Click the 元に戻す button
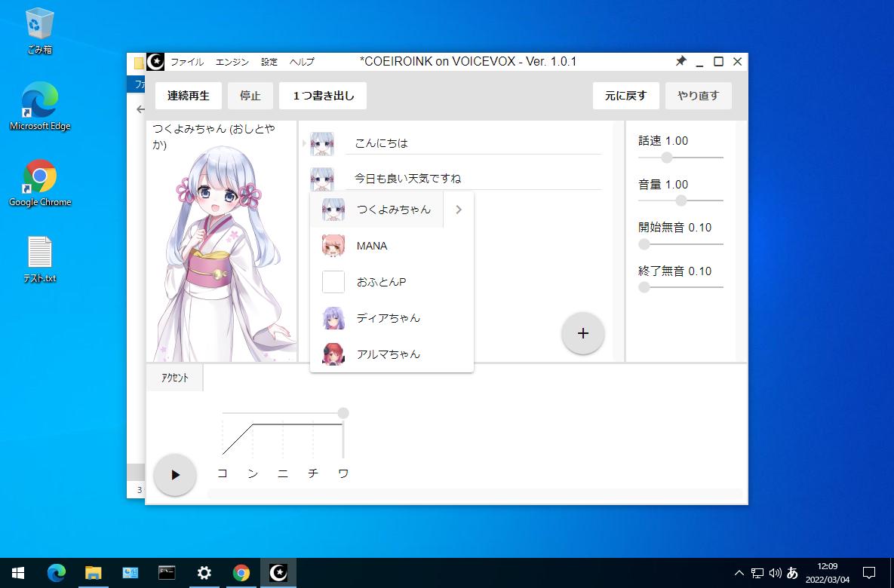Viewport: 894px width, 588px height. [626, 96]
